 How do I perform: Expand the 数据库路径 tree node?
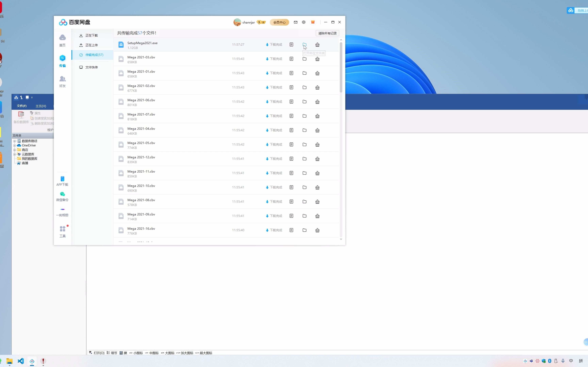click(x=15, y=141)
